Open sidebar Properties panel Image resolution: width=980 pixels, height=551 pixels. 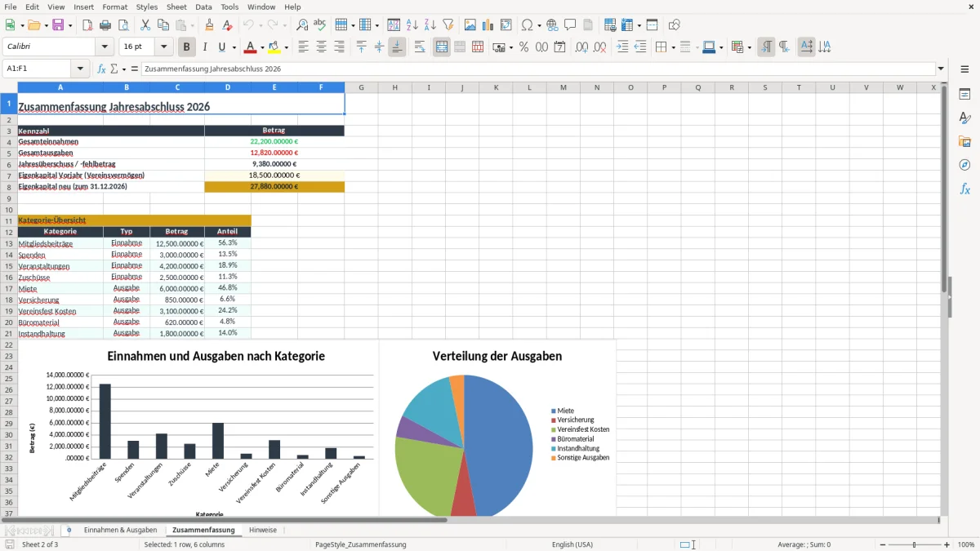coord(964,95)
